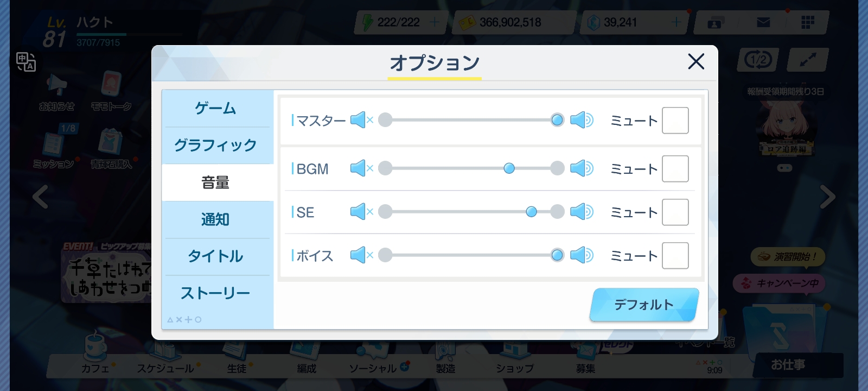Click the SE quiet speaker icon
Image resolution: width=868 pixels, height=391 pixels.
[x=361, y=212]
